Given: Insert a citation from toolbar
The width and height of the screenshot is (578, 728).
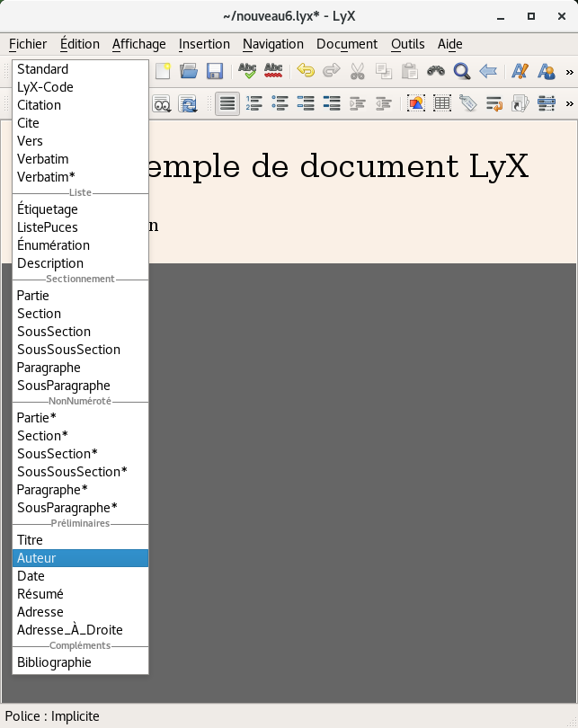Looking at the screenshot, I should (x=520, y=103).
